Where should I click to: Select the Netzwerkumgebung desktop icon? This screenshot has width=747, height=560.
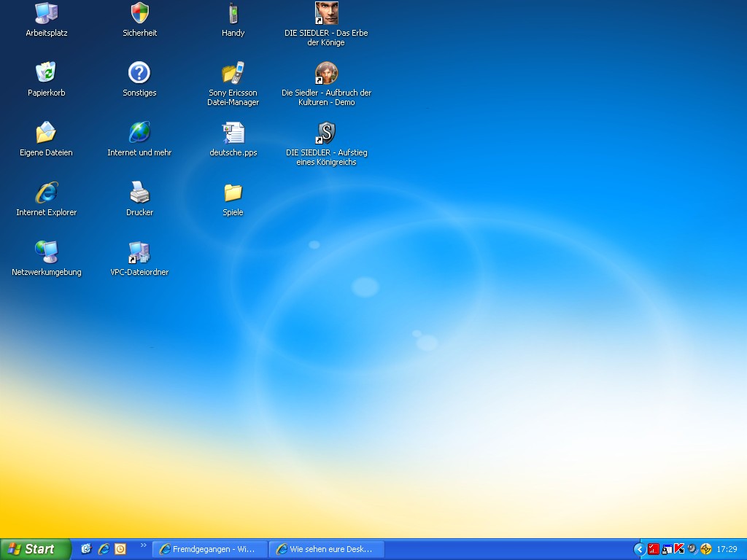[46, 252]
